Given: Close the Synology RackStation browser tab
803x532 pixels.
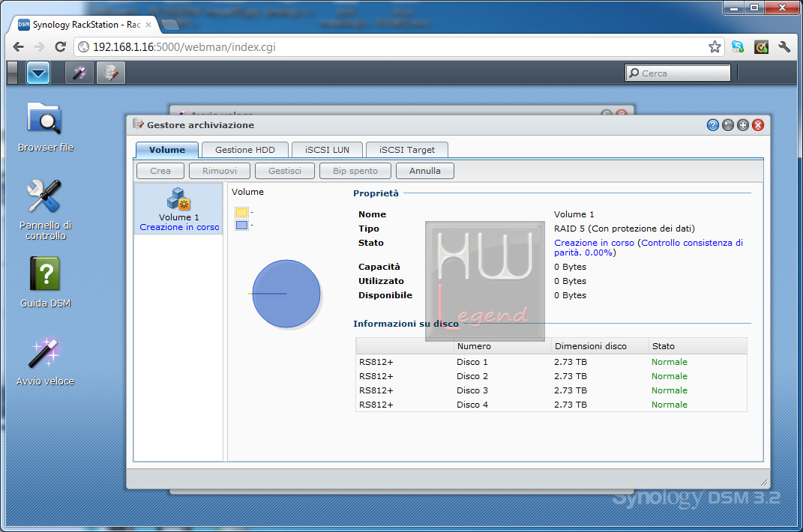Looking at the screenshot, I should coord(148,25).
